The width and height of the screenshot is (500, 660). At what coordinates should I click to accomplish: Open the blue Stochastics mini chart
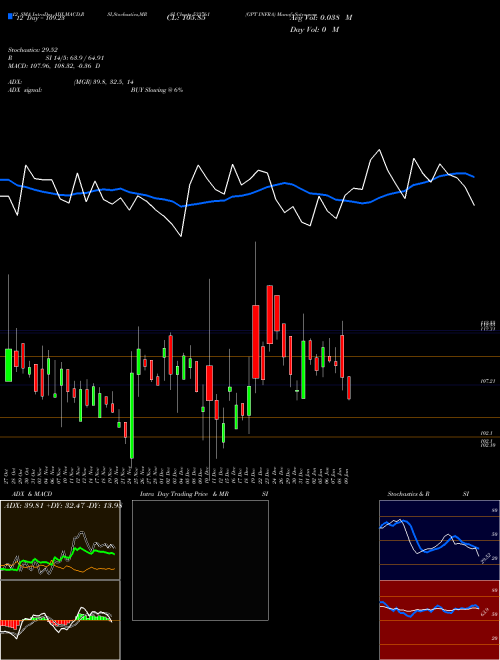[x=439, y=540]
